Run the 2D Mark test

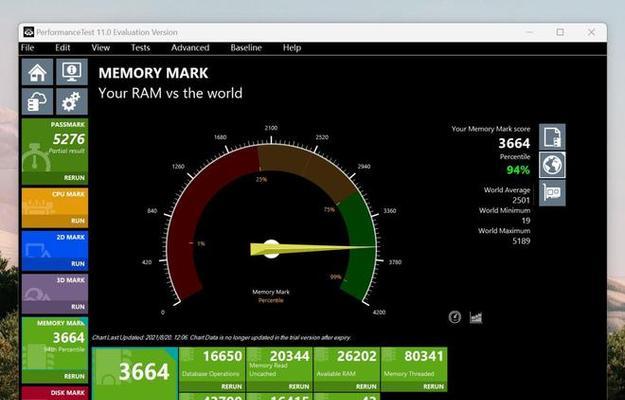pyautogui.click(x=78, y=264)
